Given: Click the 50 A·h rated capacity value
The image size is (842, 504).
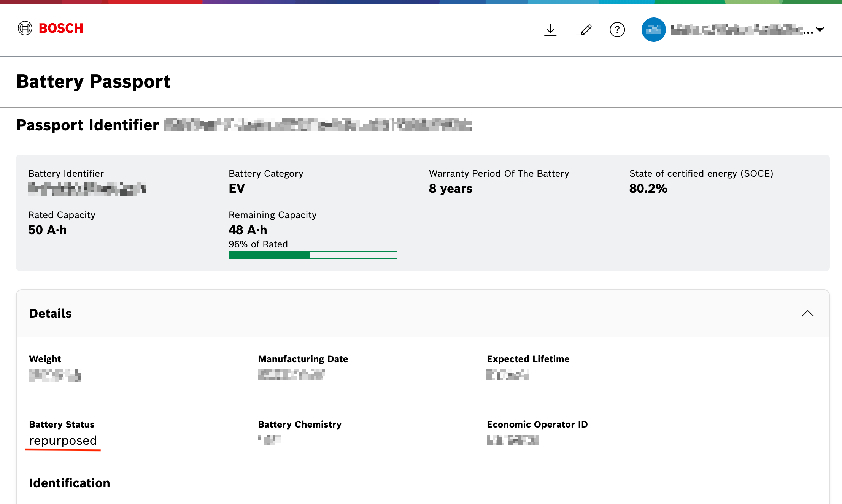Looking at the screenshot, I should [48, 230].
